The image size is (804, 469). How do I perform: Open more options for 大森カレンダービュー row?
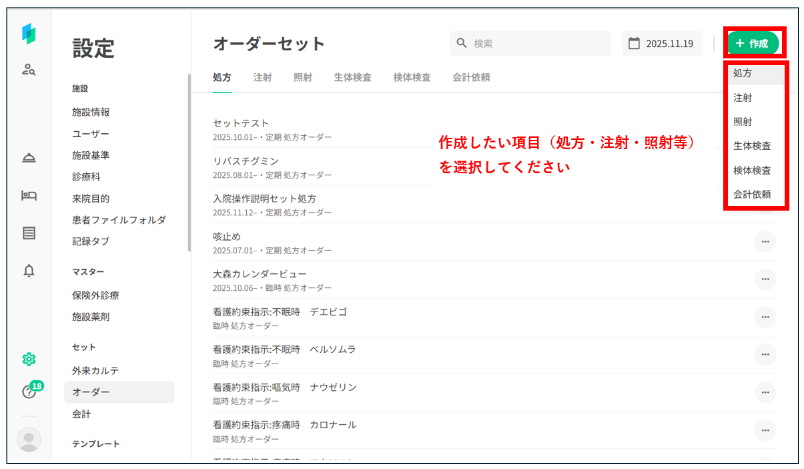(765, 279)
